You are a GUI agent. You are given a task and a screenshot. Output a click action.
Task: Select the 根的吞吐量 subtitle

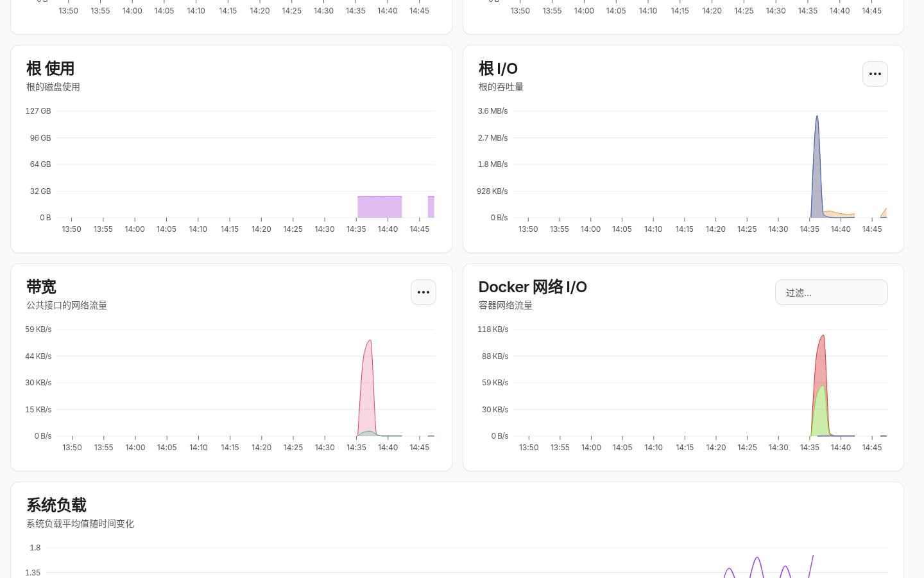501,87
